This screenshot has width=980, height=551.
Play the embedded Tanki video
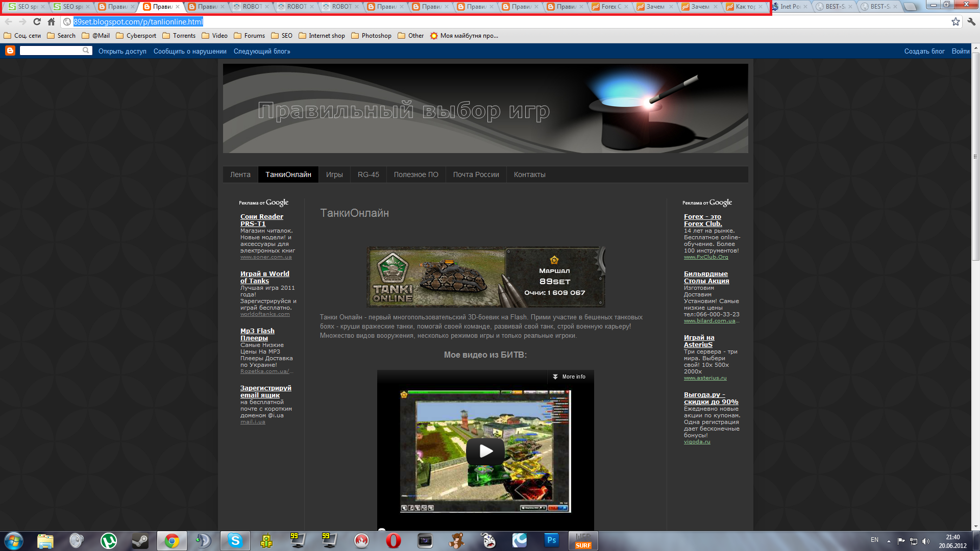485,451
